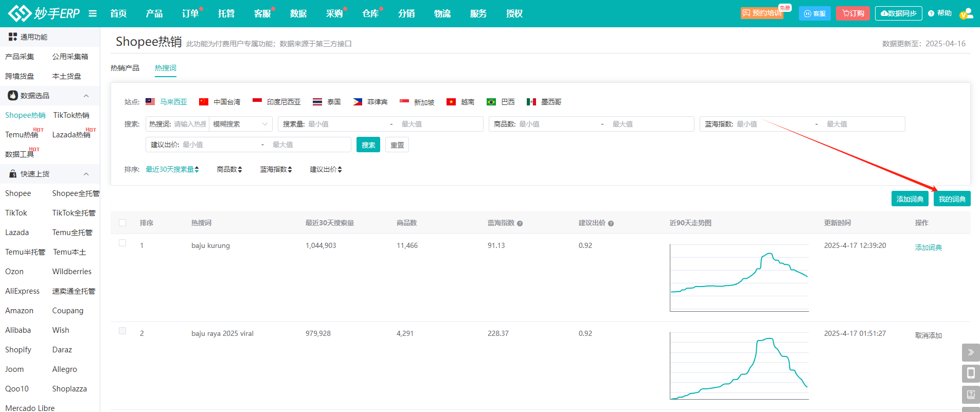Image resolution: width=980 pixels, height=412 pixels.
Task: Select the Vietnam flag site
Action: [451, 102]
